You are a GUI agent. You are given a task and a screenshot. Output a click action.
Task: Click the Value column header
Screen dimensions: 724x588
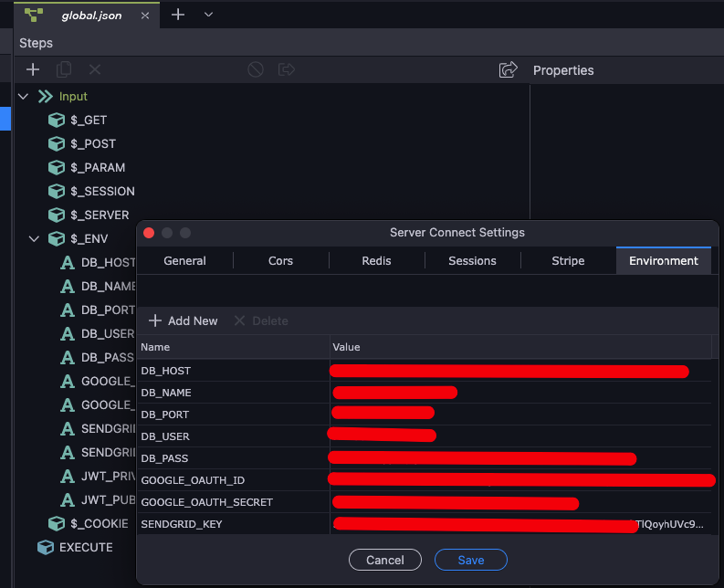click(x=520, y=347)
